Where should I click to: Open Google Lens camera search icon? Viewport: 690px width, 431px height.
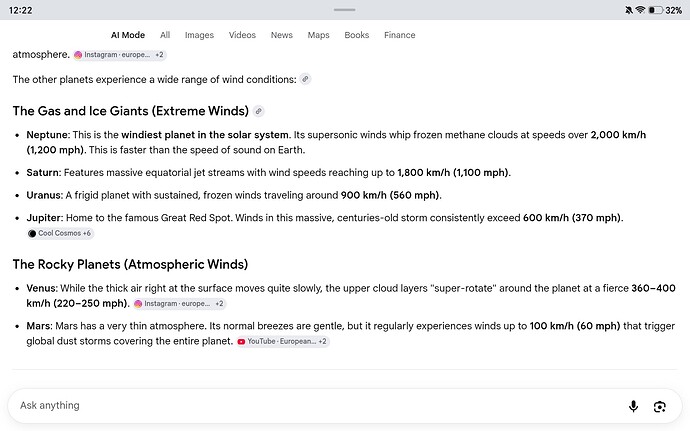click(x=659, y=406)
